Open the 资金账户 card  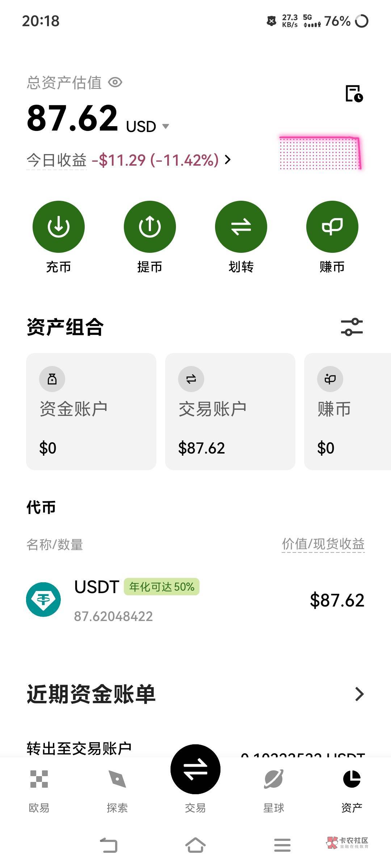[x=91, y=412]
